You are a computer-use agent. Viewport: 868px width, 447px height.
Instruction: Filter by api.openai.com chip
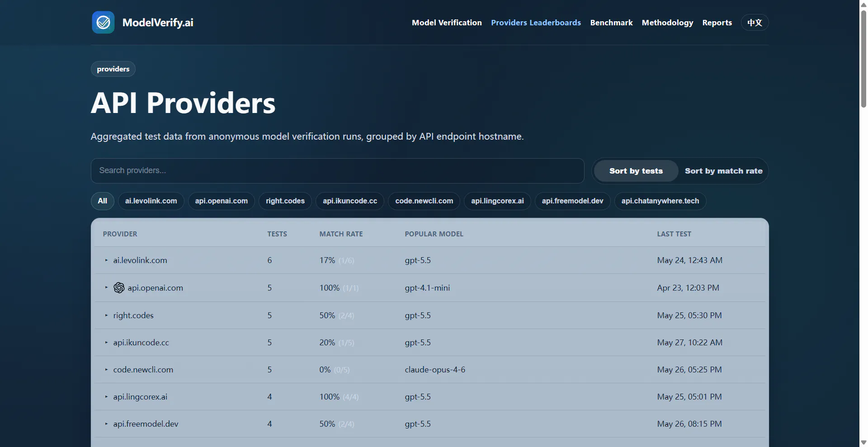[222, 201]
